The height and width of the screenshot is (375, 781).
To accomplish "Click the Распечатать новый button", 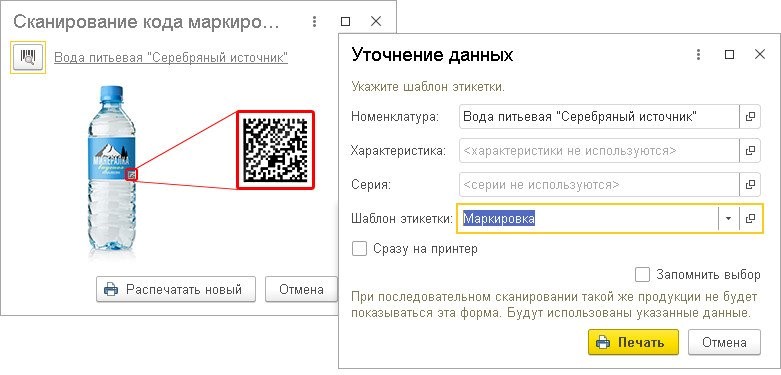I will (x=176, y=289).
